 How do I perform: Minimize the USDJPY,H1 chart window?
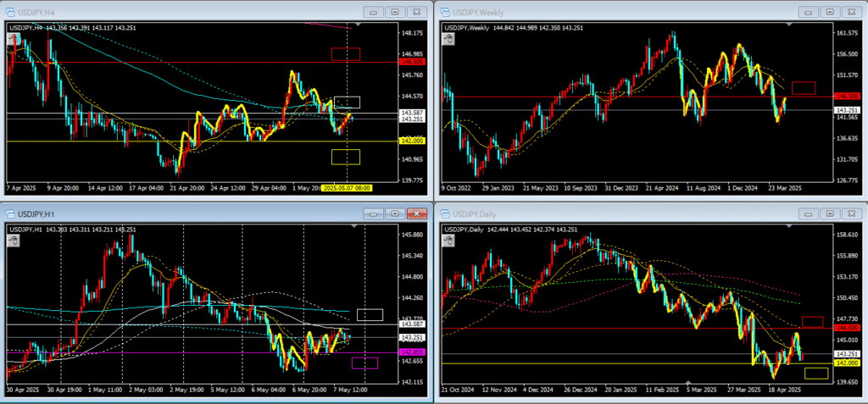coord(374,213)
